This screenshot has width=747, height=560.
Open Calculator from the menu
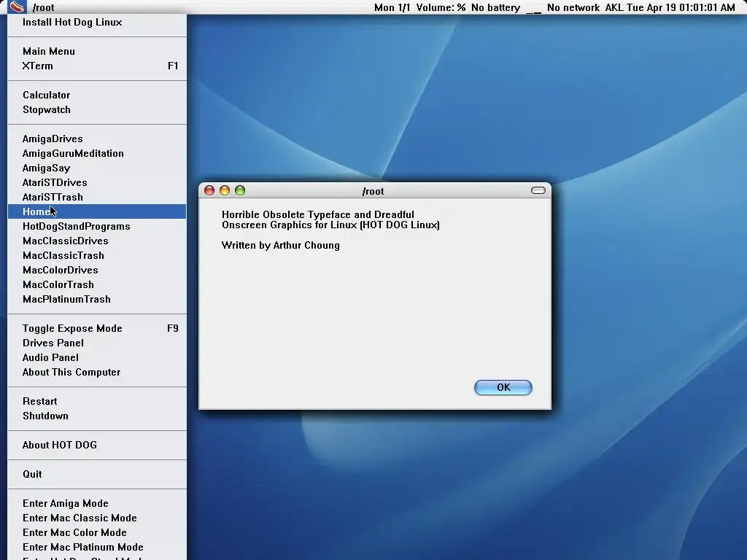97,96
